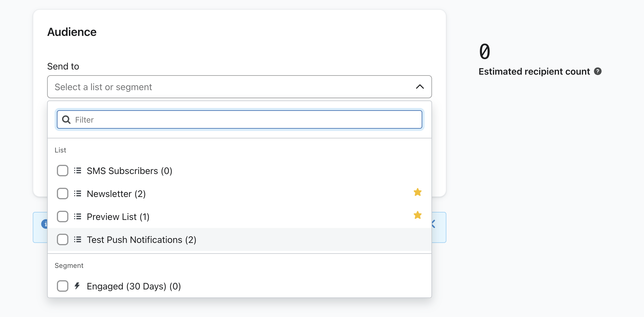Click the list icon beside Newsletter
644x317 pixels.
(78, 194)
